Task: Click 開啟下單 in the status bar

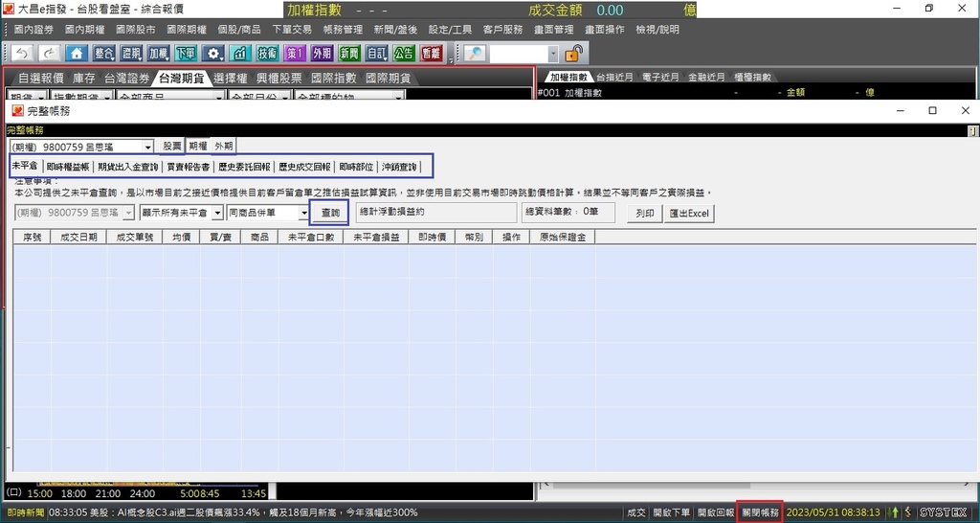Action: 671,512
